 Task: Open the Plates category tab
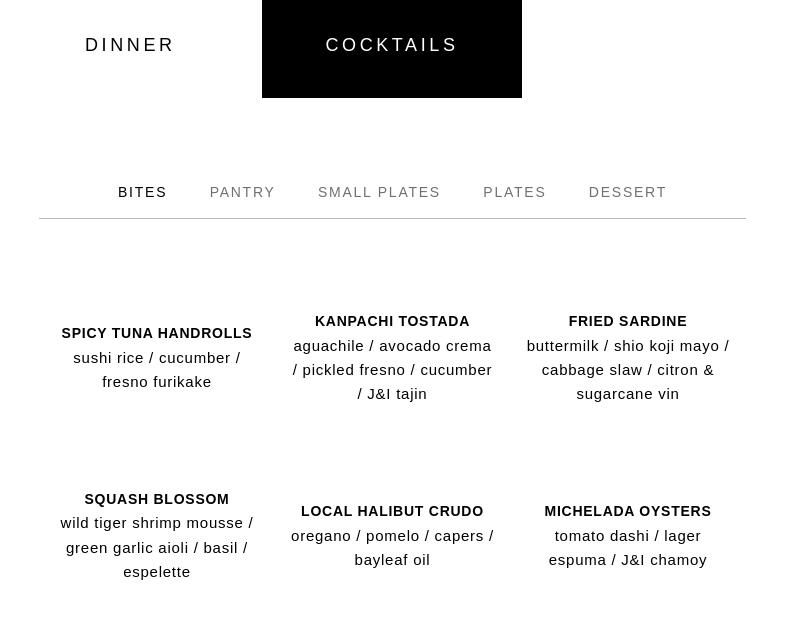tap(514, 192)
